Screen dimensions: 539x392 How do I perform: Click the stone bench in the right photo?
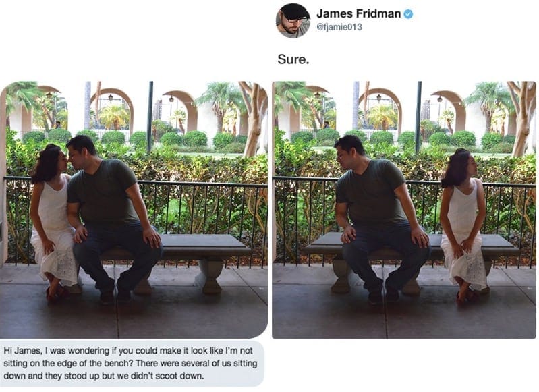pos(411,261)
